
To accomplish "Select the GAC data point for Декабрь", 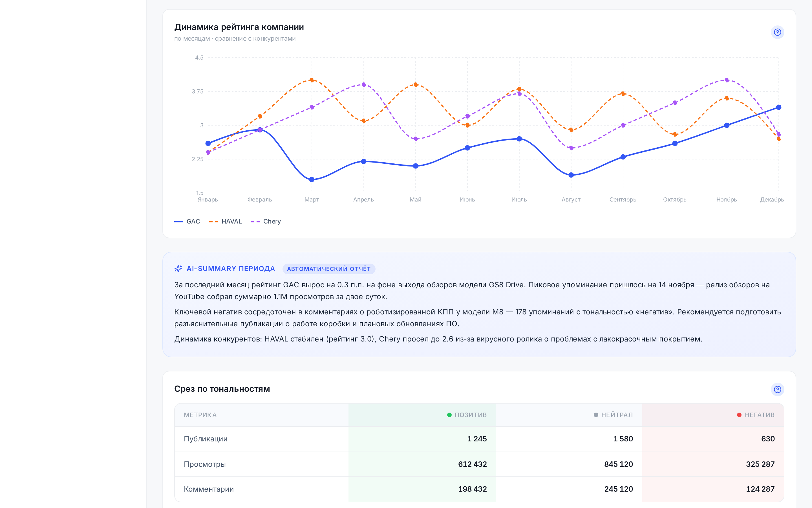I will 778,107.
